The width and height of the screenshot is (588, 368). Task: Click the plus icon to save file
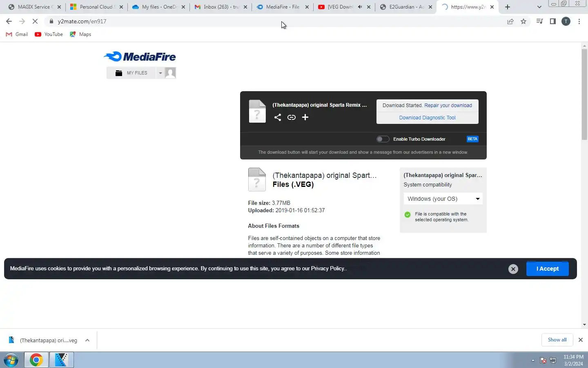point(305,117)
